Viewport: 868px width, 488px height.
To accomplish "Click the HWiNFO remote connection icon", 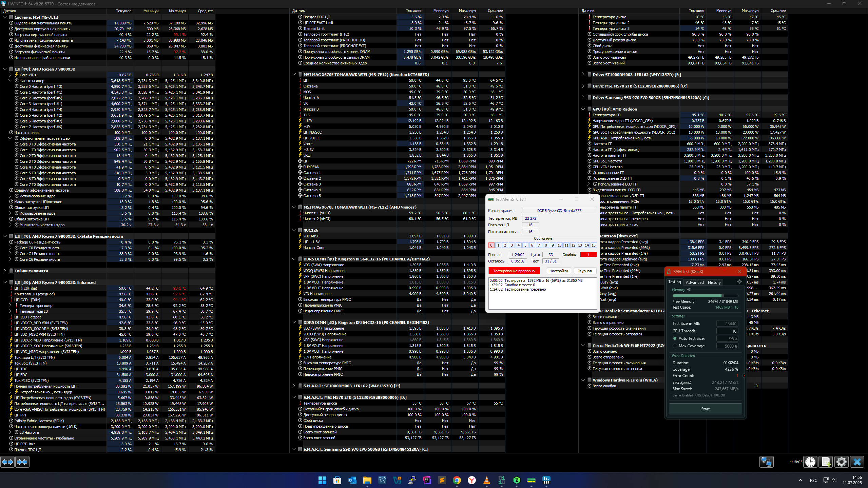I will pos(766,462).
